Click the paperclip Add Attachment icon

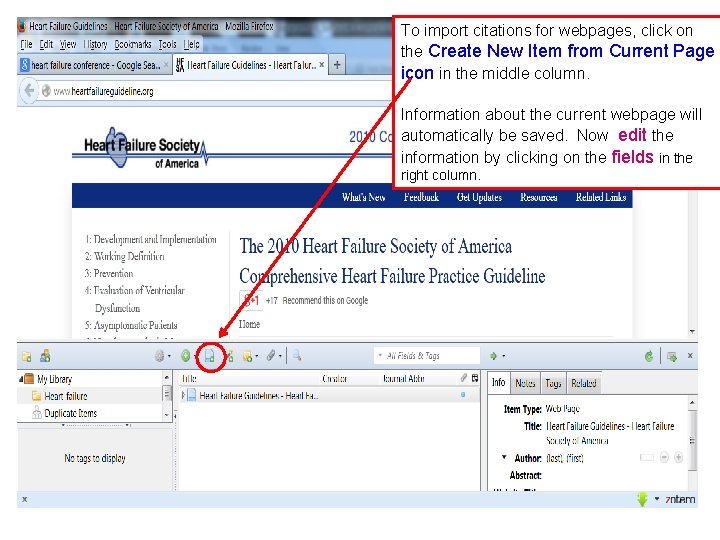[x=271, y=355]
